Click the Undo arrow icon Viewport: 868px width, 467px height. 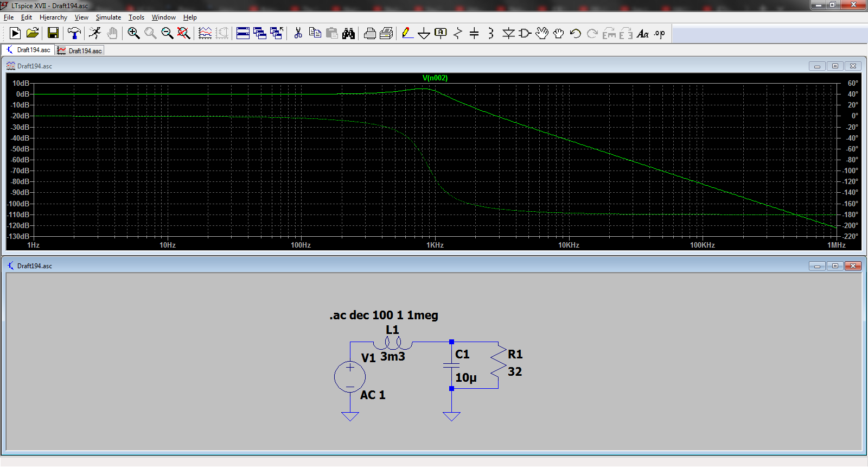tap(576, 33)
